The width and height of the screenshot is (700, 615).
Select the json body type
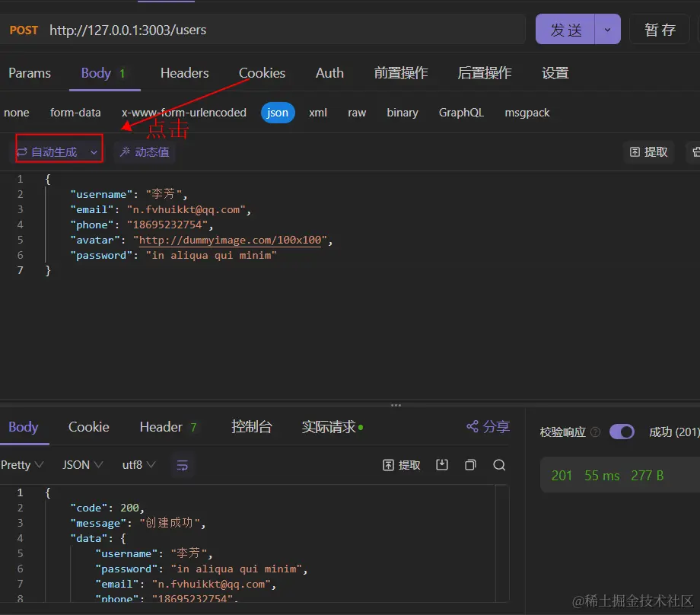(x=278, y=113)
